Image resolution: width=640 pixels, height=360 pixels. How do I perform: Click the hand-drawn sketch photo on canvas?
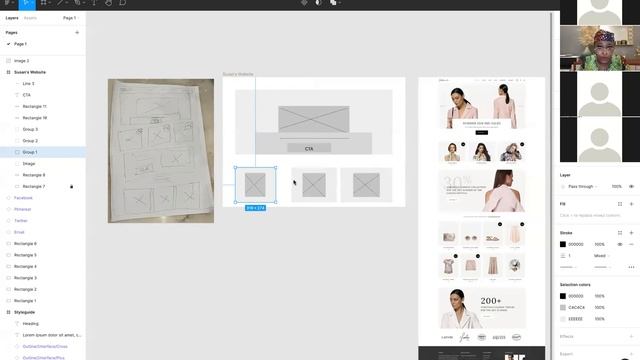[x=161, y=151]
